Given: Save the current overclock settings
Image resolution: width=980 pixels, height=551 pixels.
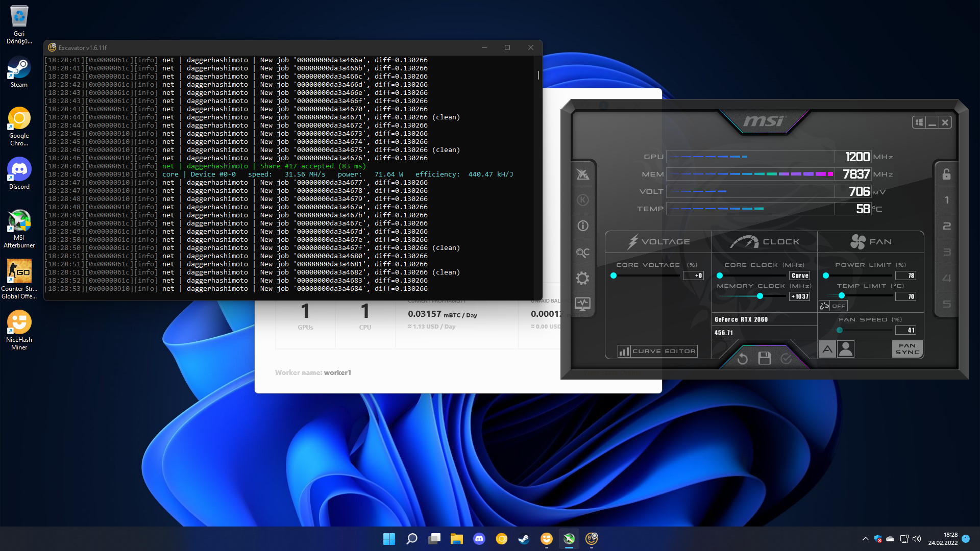Looking at the screenshot, I should coord(764,359).
